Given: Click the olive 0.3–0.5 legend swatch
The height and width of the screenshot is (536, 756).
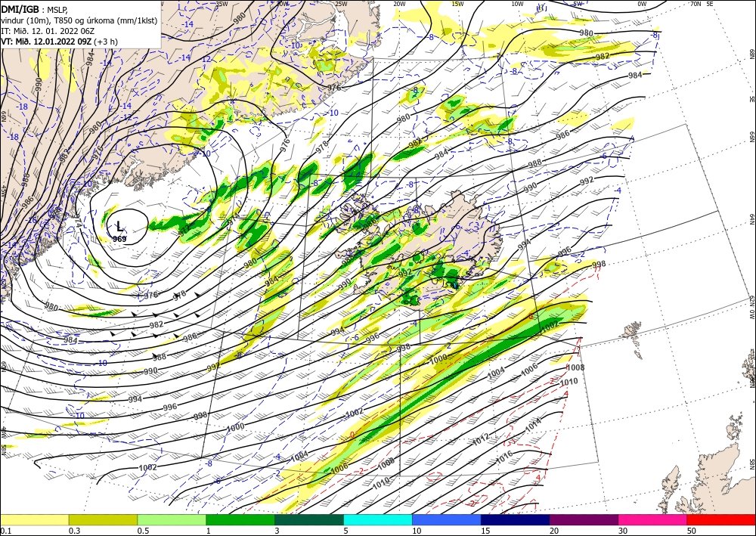Looking at the screenshot, I should pos(103,519).
